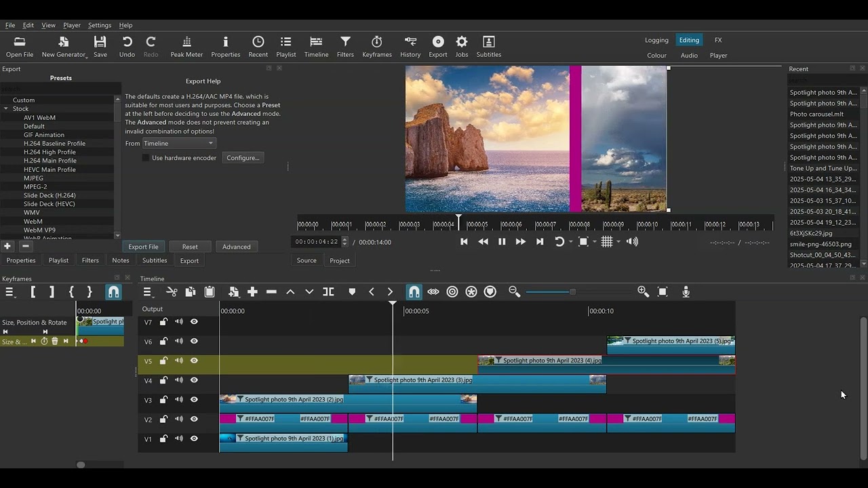The height and width of the screenshot is (488, 868).
Task: Mute the V3 track
Action: (179, 400)
